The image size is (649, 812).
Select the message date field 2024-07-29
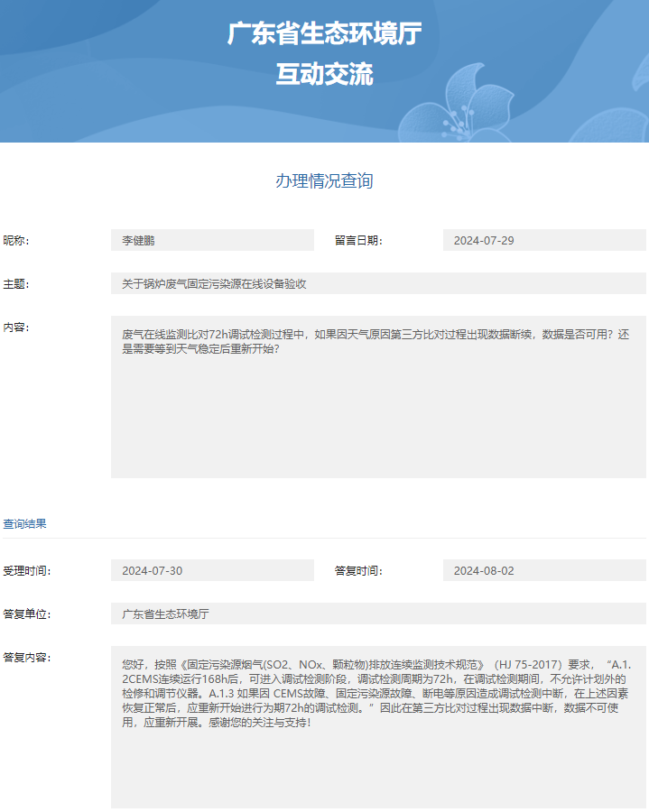click(x=544, y=240)
